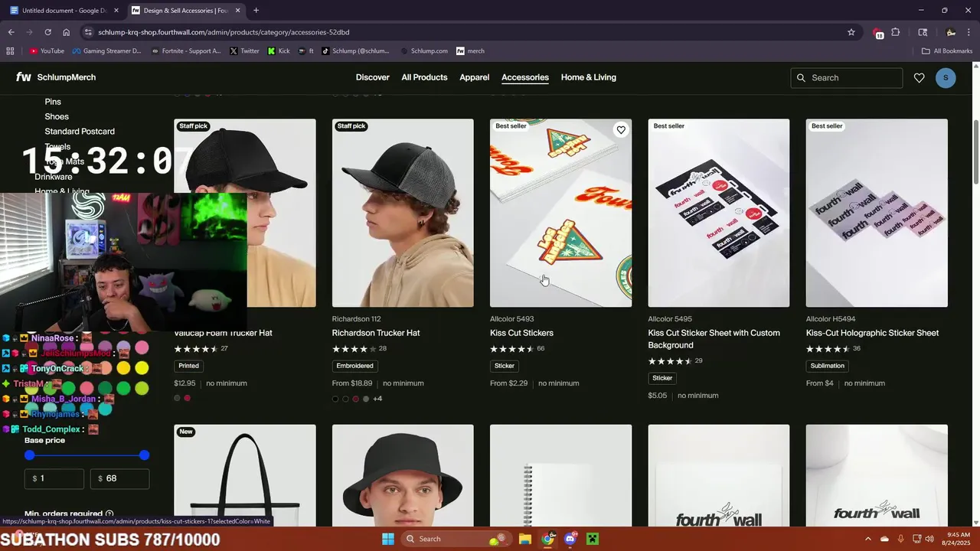980x551 pixels.
Task: Click help icon beside Min. orders required
Action: click(x=109, y=514)
